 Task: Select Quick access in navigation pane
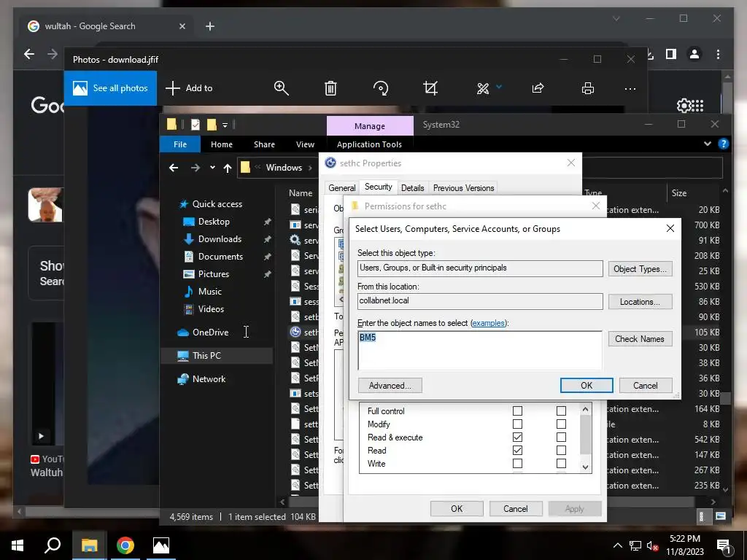(x=217, y=204)
